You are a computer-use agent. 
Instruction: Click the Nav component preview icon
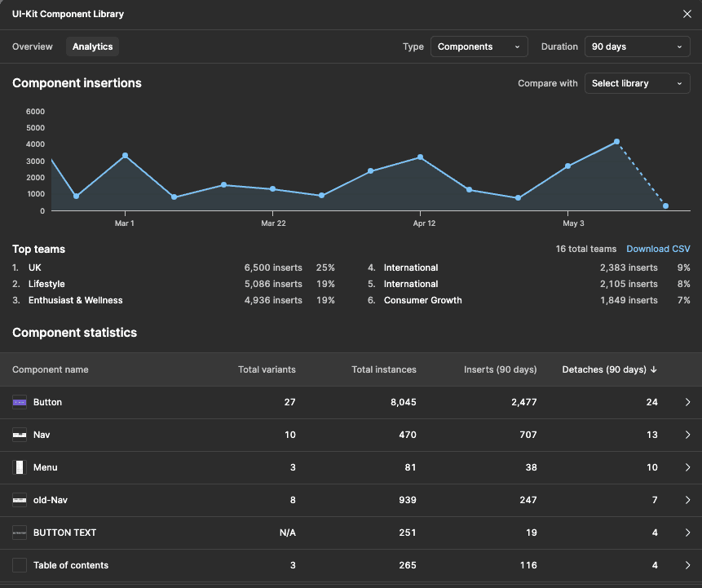(x=20, y=434)
